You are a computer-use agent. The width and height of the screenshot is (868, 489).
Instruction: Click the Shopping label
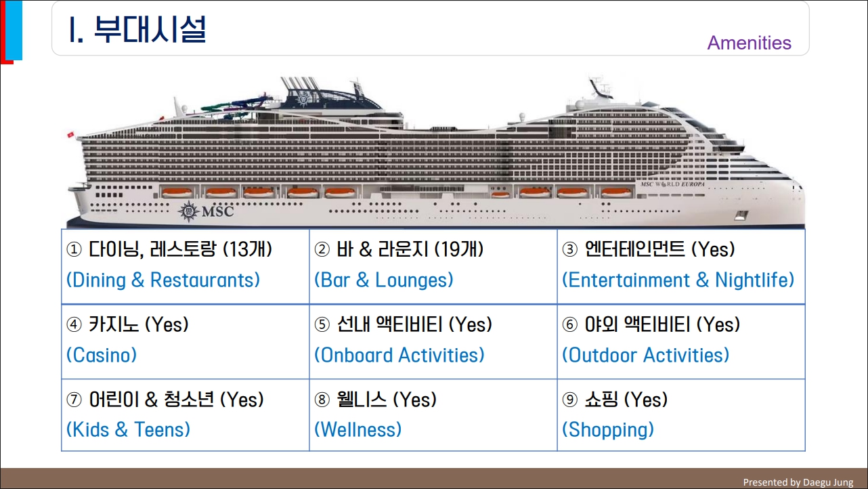[x=607, y=429]
